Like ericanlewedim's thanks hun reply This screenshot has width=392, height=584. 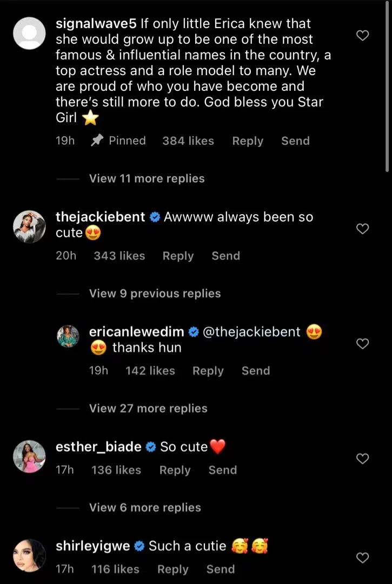pyautogui.click(x=363, y=344)
